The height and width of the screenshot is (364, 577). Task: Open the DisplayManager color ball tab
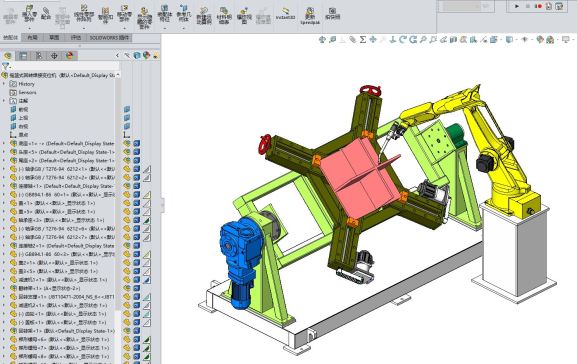pos(70,56)
